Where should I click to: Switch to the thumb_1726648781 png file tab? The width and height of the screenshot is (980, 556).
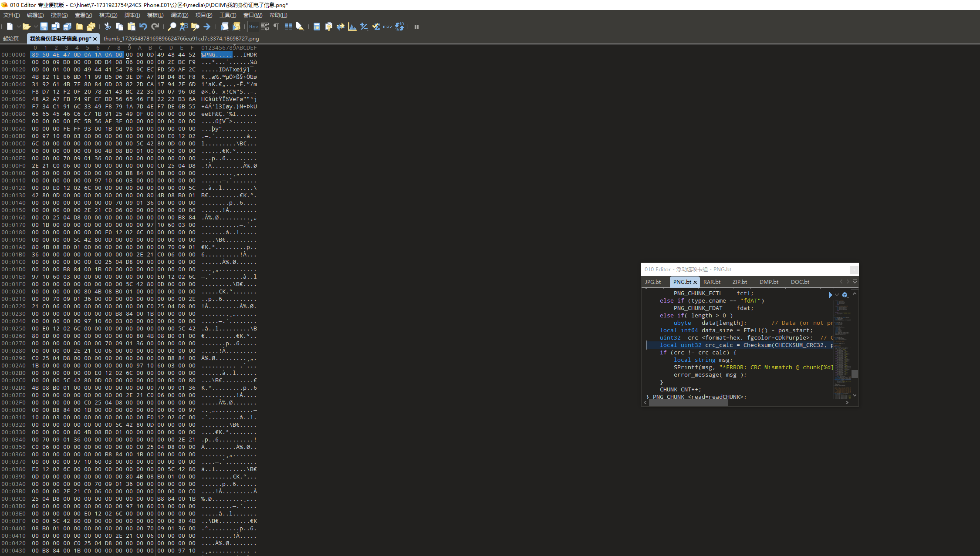point(181,39)
